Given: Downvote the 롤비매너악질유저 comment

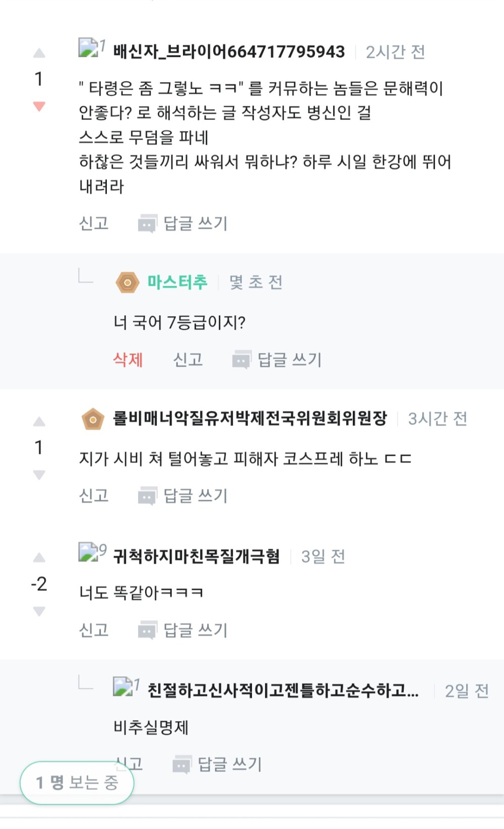Looking at the screenshot, I should (39, 475).
